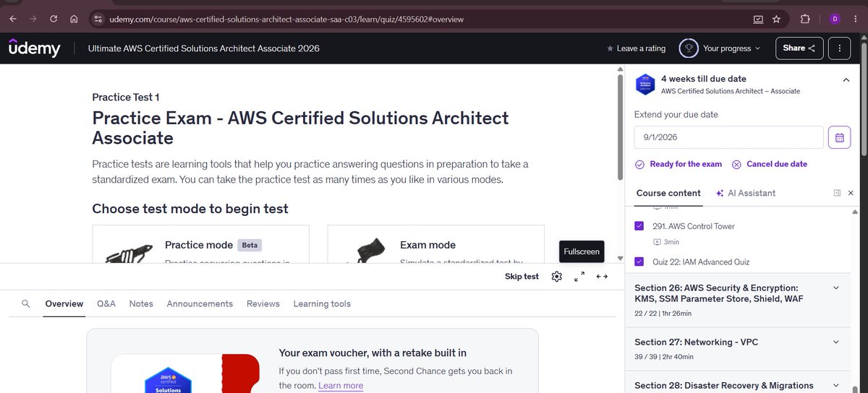This screenshot has width=868, height=393.
Task: Open Quiz 22: IAM Advanced Quiz item
Action: pos(701,262)
